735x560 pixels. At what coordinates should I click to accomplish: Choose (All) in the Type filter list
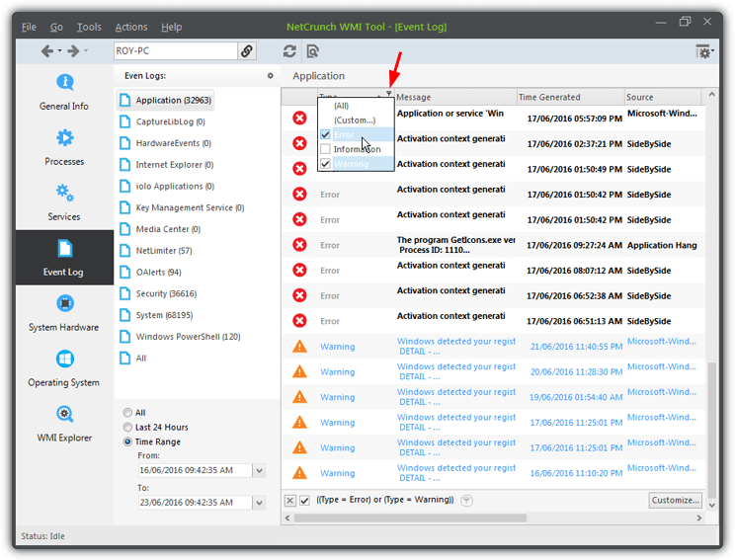click(x=341, y=106)
